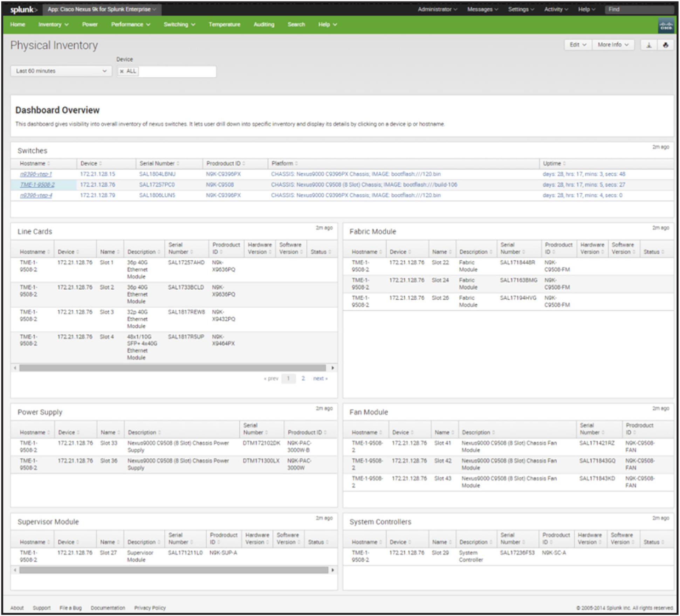
Task: Click the Supervisor Module horizontal scrollbar
Action: tap(174, 570)
